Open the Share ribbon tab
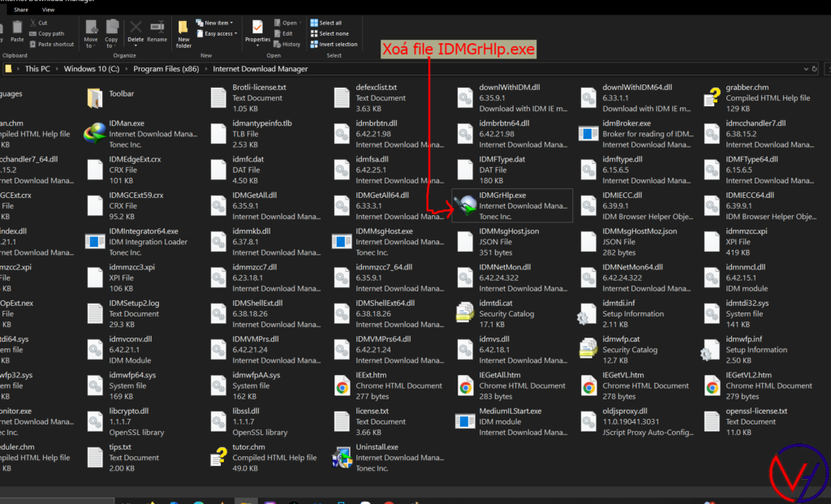Viewport: 831px width, 504px height. tap(21, 10)
